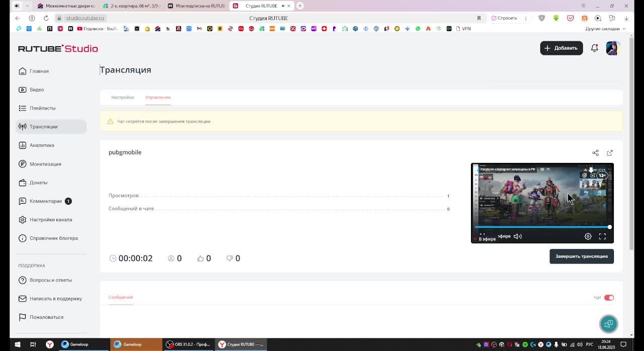Switch to Межкомнатные двери browser tab

click(65, 6)
